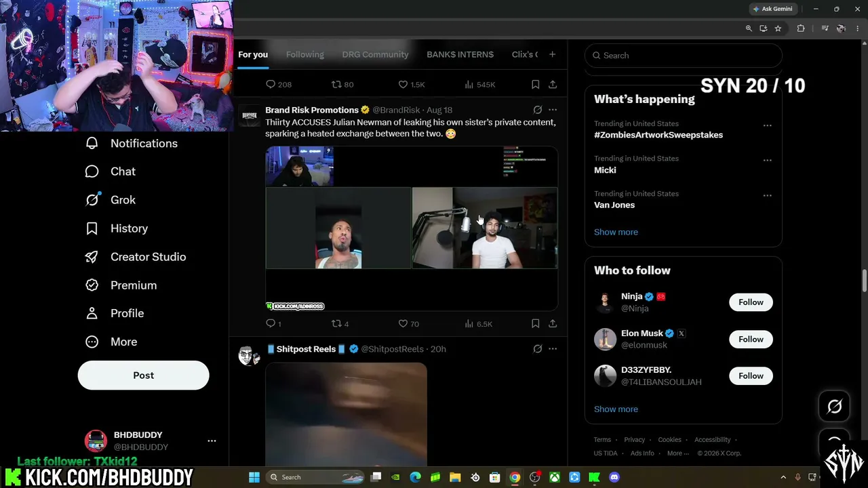
Task: Click the Ask Gemini button
Action: (x=772, y=9)
